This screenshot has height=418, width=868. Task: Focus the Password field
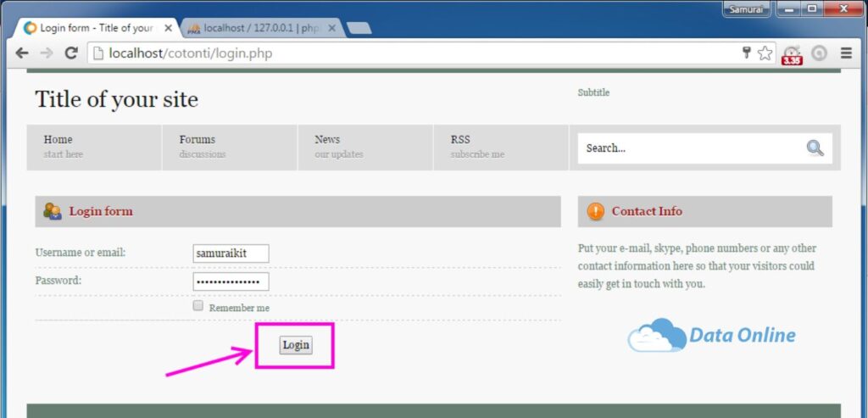[231, 281]
